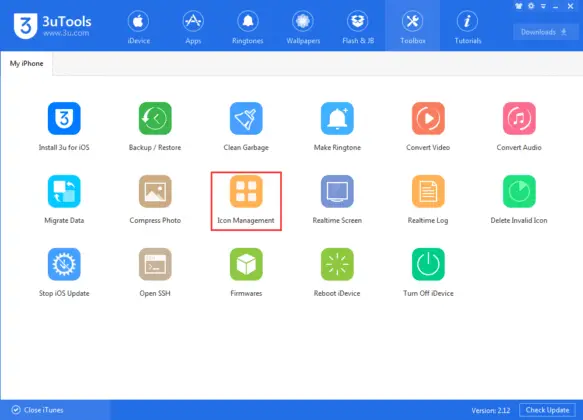The height and width of the screenshot is (420, 583).
Task: Open the Wallpapers section
Action: [303, 27]
